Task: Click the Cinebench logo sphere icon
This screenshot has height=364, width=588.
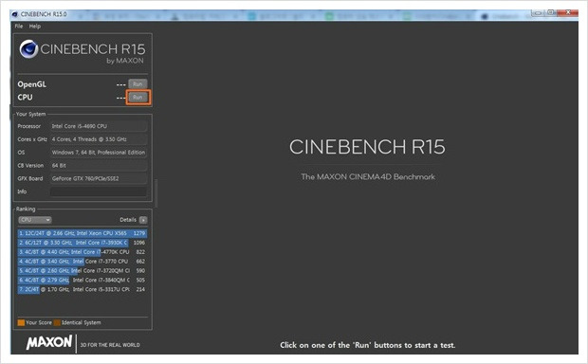Action: tap(28, 49)
